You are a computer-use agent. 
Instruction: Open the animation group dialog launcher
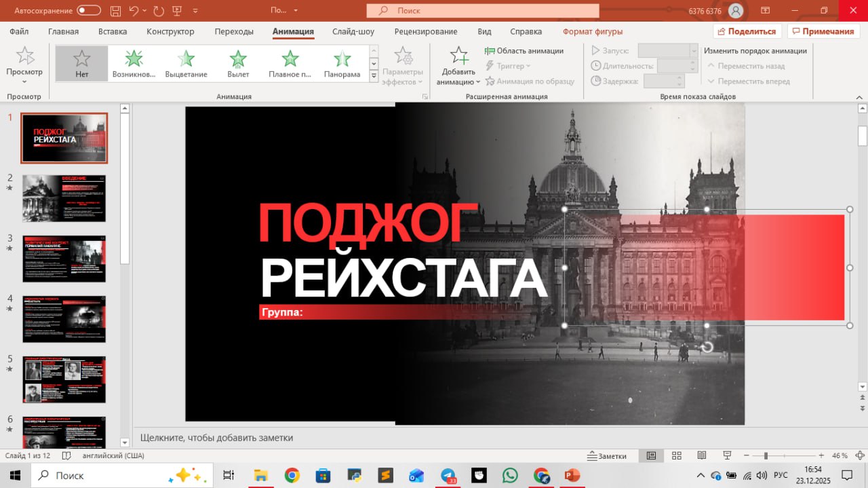(x=425, y=97)
